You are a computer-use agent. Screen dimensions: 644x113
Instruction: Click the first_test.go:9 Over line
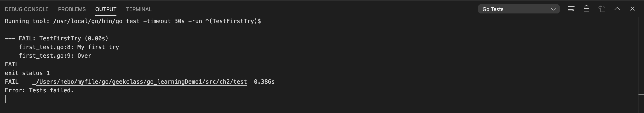pyautogui.click(x=55, y=56)
